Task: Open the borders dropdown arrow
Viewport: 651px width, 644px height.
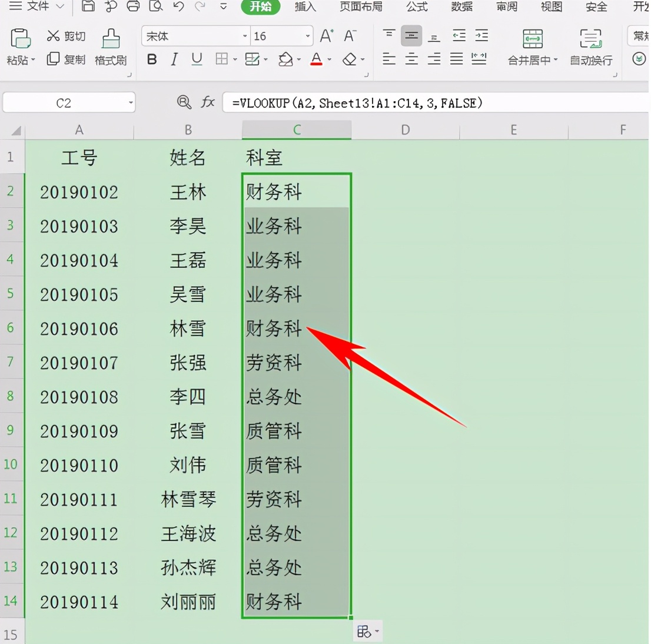Action: coord(235,59)
